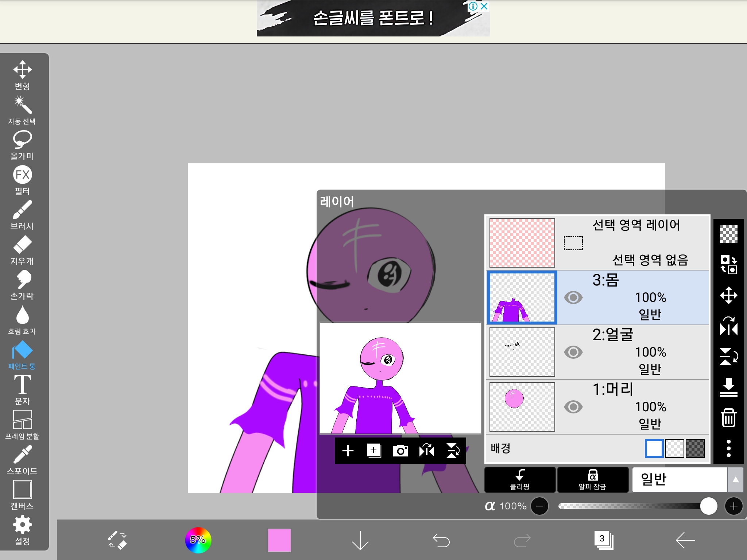Click the ad banner 손글씨를 폰트로
Image resolution: width=747 pixels, height=560 pixels.
[x=373, y=18]
